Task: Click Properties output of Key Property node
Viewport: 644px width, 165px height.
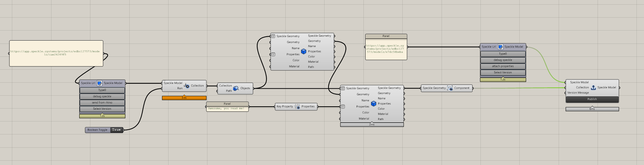Action: coord(308,106)
